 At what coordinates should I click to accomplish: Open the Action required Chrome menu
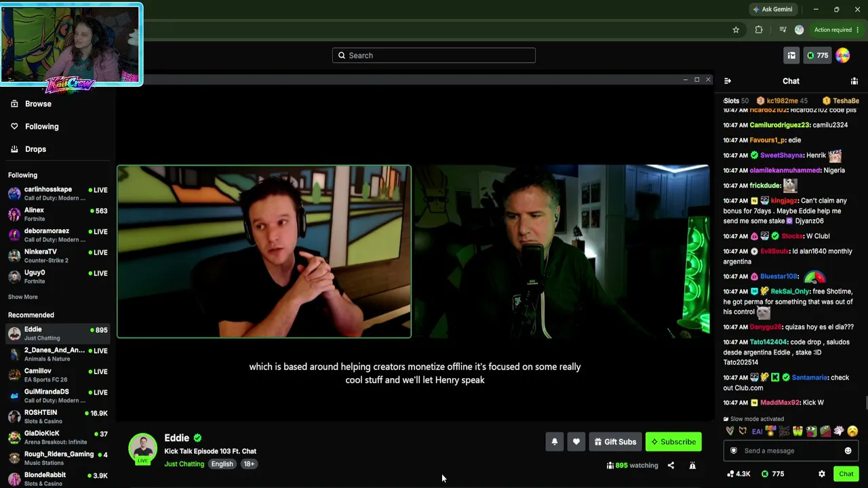point(836,30)
